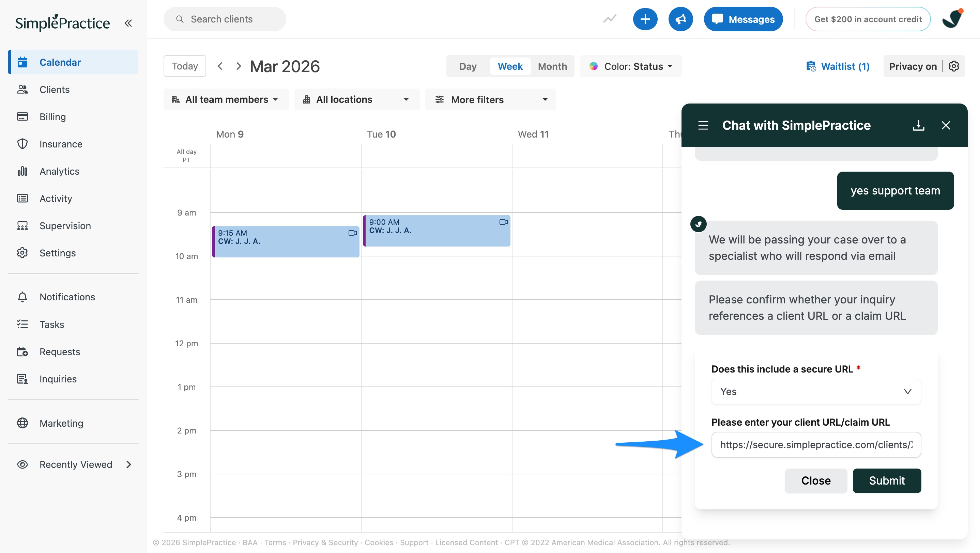Switch to Week view

pyautogui.click(x=510, y=66)
